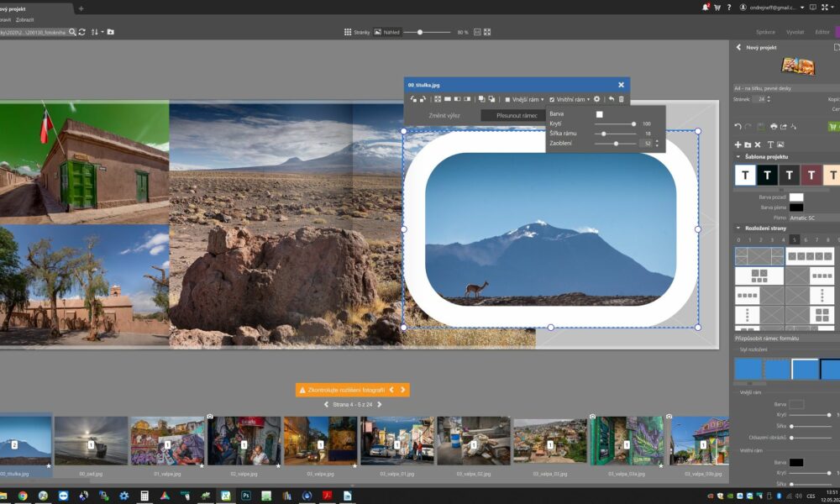Screen dimensions: 840x504
Task: Open a new tab with the plus
Action: pos(81,8)
